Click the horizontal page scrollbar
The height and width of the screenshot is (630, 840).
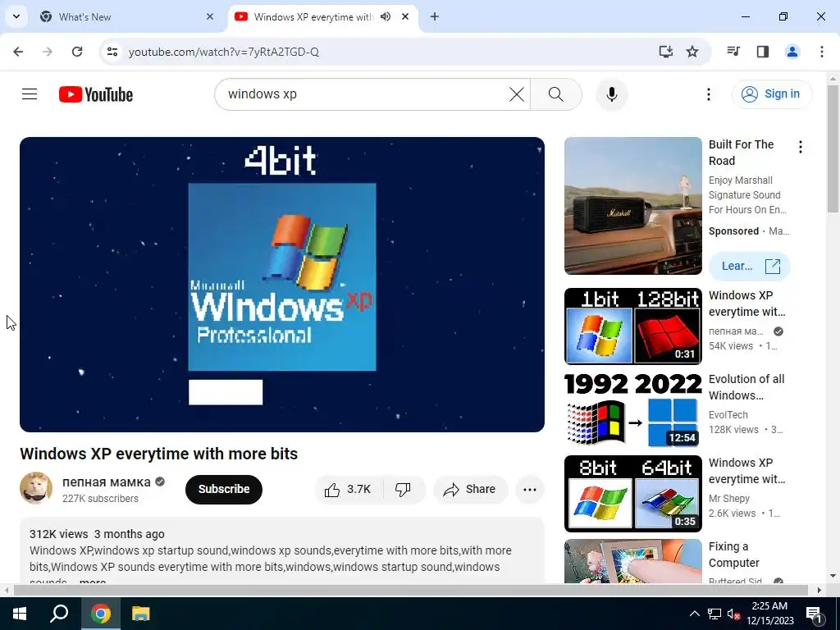tap(412, 590)
